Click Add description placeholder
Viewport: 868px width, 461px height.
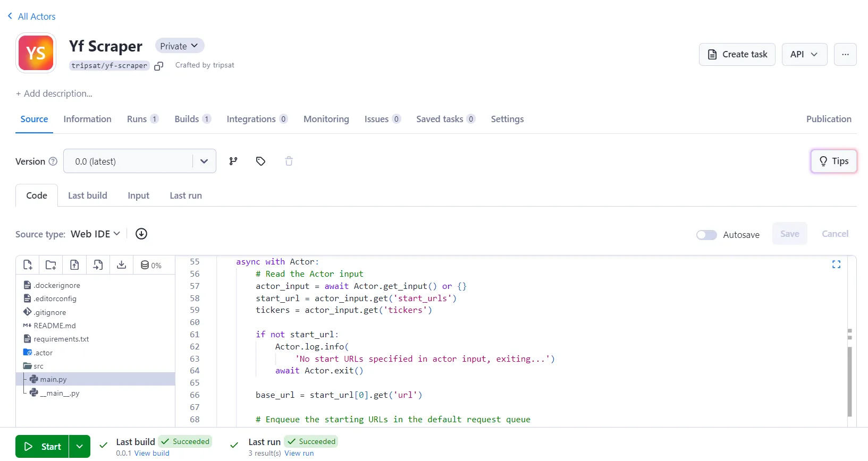point(54,93)
